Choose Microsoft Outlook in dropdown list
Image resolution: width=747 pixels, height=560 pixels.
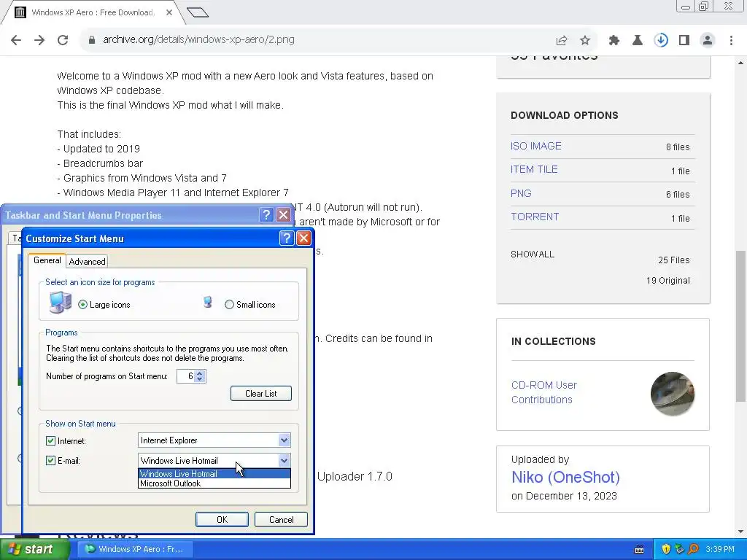click(214, 483)
